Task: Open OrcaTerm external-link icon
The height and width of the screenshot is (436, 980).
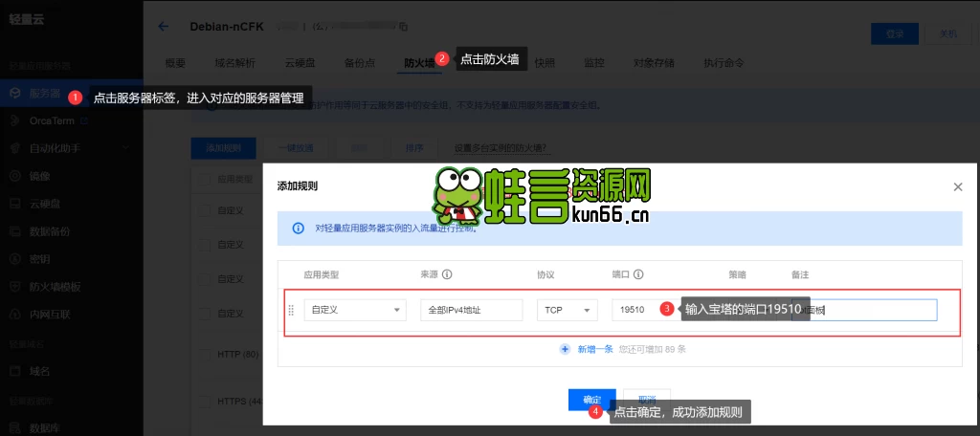Action: tap(84, 120)
